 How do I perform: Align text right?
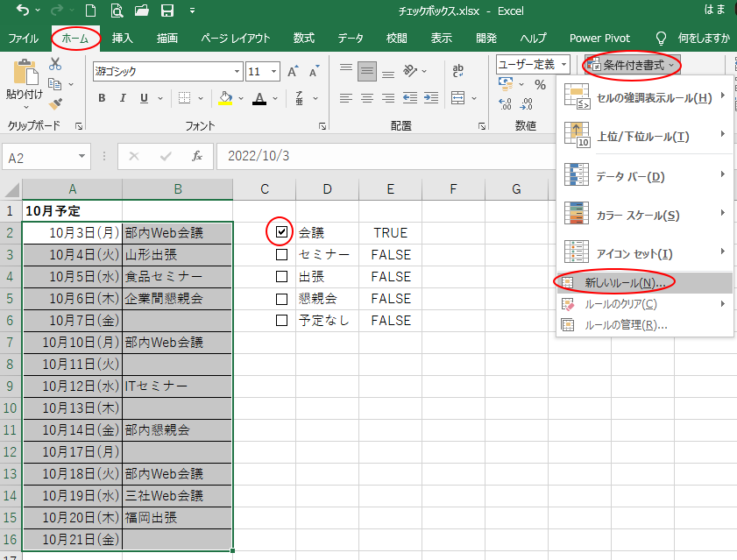388,98
